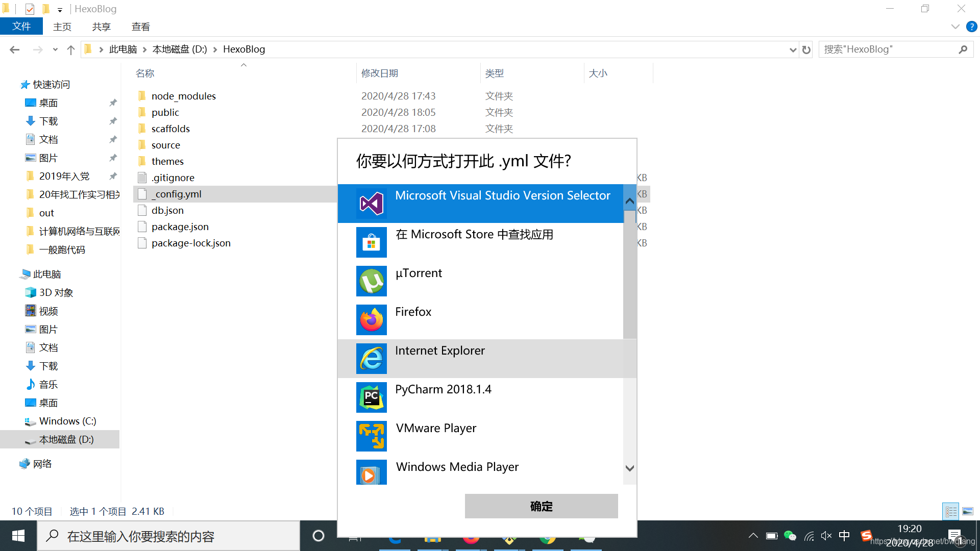This screenshot has height=551, width=980.
Task: Open WeChat tray icon
Action: click(x=790, y=536)
